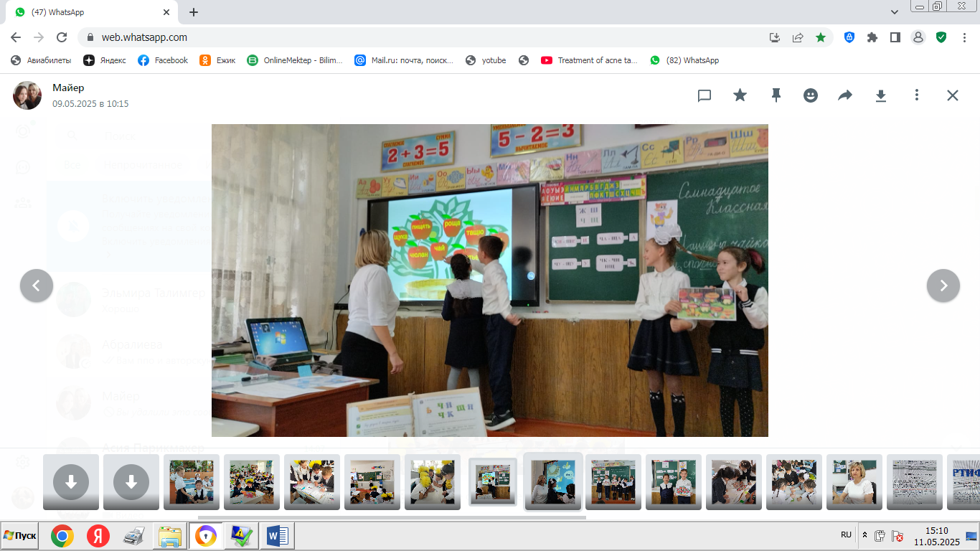Select the (47) WhatsApp tab
The image size is (980, 551).
[x=93, y=12]
